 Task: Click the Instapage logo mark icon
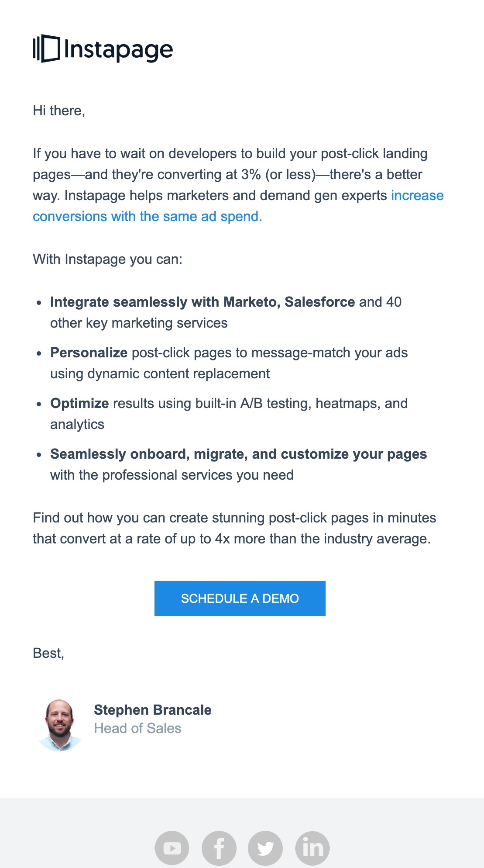tap(46, 48)
